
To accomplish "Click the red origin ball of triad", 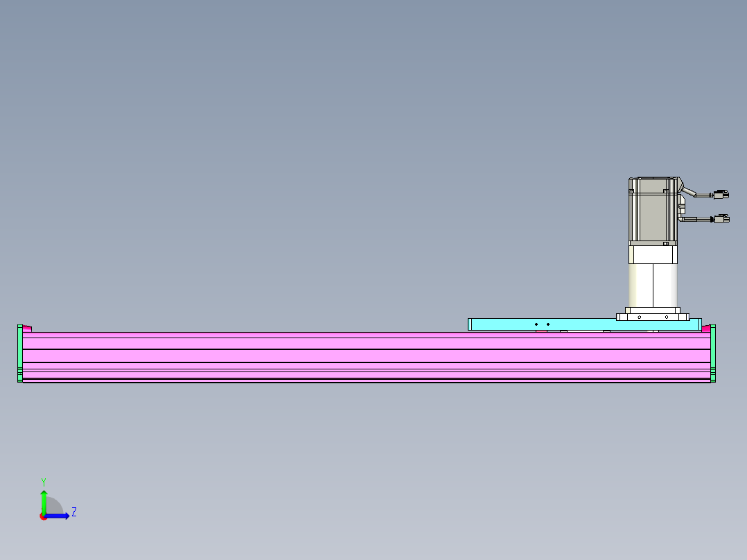I will click(x=43, y=516).
